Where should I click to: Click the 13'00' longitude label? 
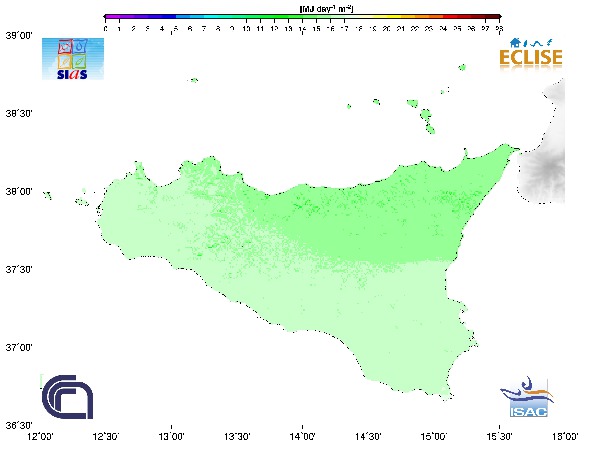click(171, 436)
